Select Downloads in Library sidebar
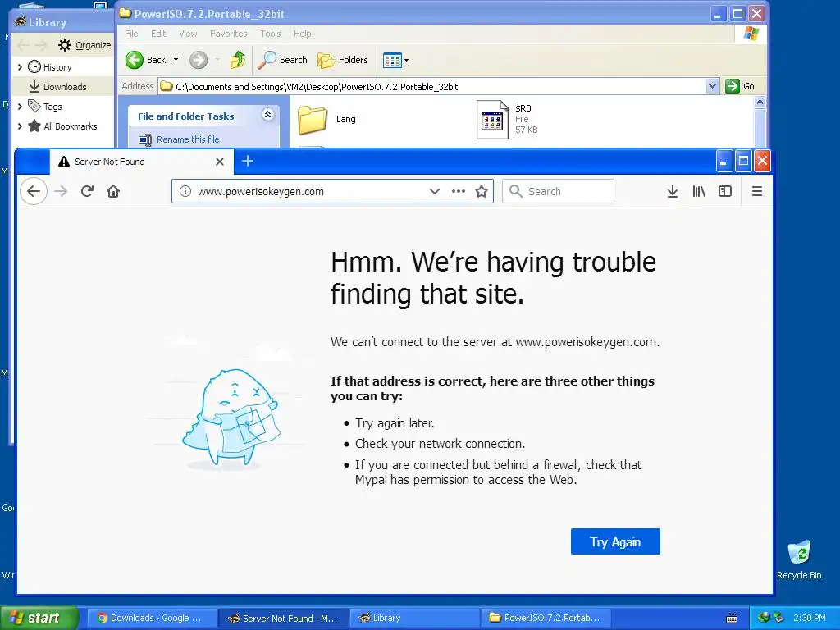Image resolution: width=840 pixels, height=630 pixels. tap(64, 87)
